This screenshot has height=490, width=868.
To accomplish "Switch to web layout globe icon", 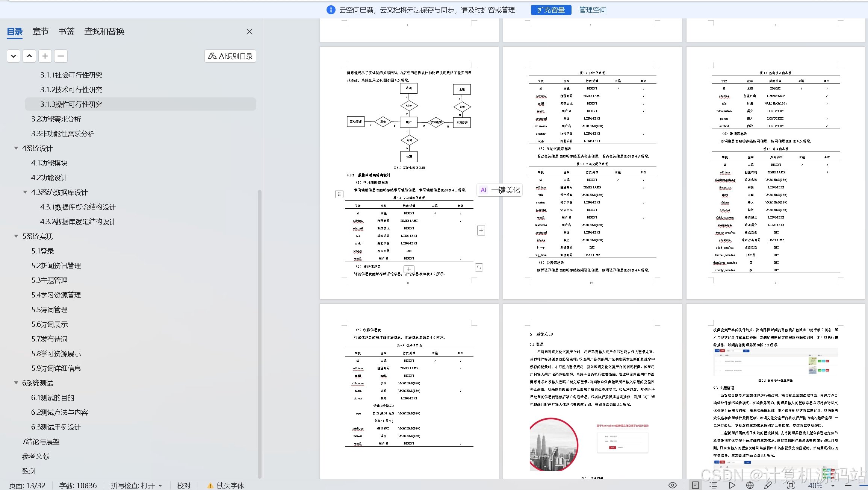I will point(750,485).
